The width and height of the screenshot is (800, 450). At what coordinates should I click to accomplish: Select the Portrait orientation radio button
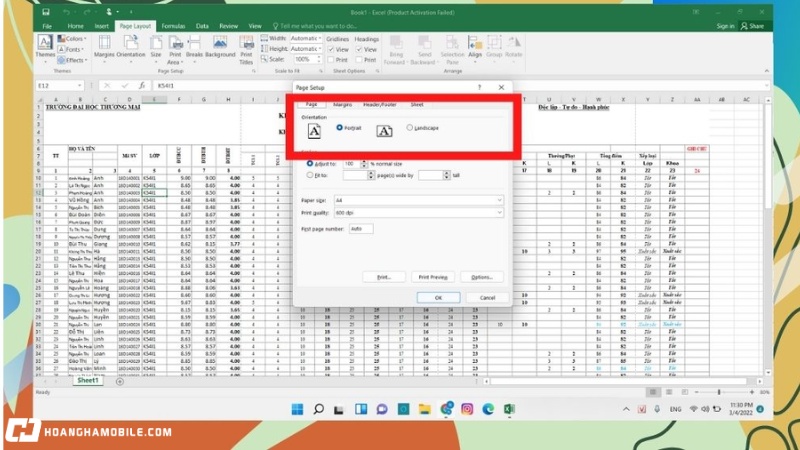(339, 128)
